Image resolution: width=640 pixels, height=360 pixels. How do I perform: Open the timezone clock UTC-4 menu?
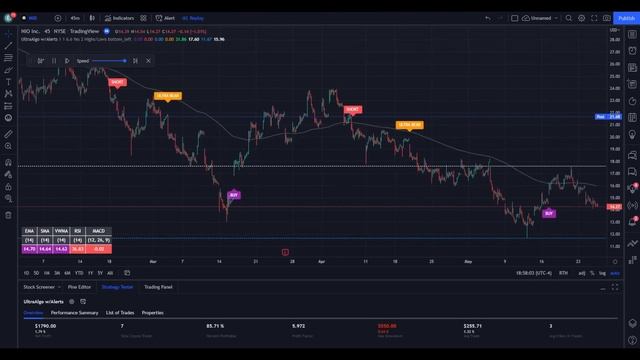tap(533, 273)
